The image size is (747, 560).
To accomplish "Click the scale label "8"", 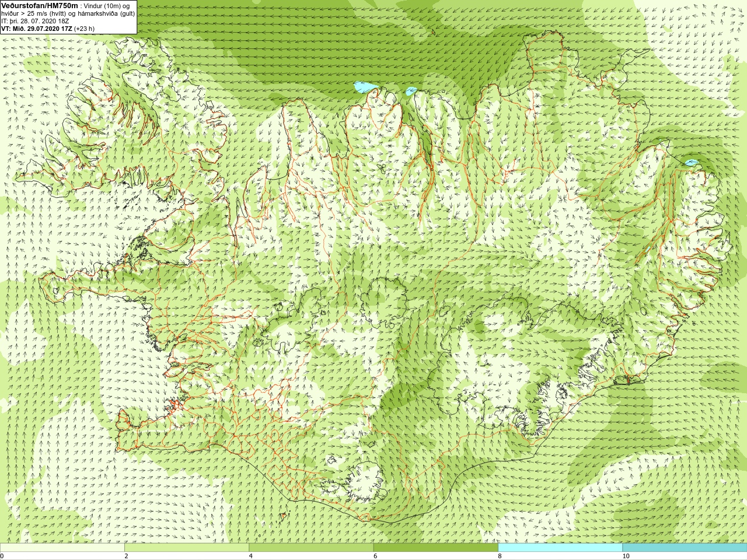I will pyautogui.click(x=500, y=556).
